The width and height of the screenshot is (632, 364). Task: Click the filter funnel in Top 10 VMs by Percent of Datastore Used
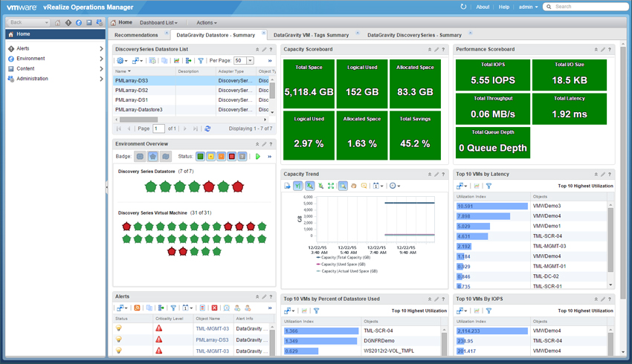click(x=317, y=311)
